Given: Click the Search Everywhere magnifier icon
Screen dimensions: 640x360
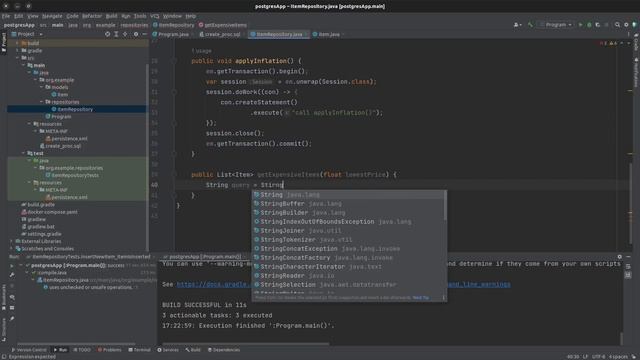Looking at the screenshot, I should 618,25.
